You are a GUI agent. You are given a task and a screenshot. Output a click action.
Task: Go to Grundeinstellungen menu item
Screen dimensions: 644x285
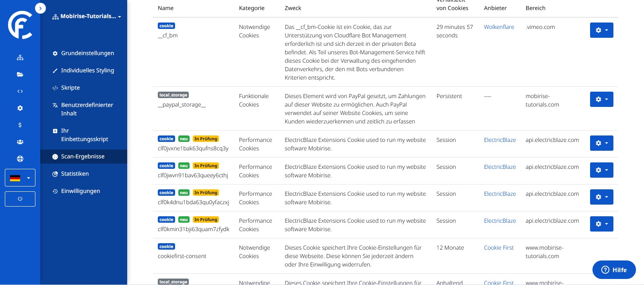[x=87, y=53]
